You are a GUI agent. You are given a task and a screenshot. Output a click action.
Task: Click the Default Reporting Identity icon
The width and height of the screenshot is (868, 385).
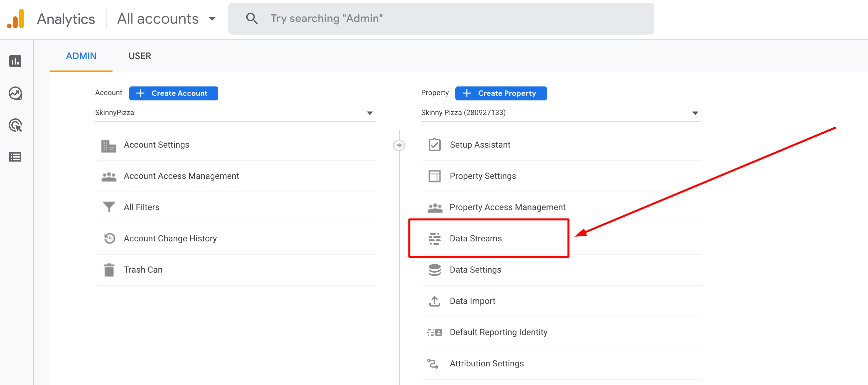434,332
